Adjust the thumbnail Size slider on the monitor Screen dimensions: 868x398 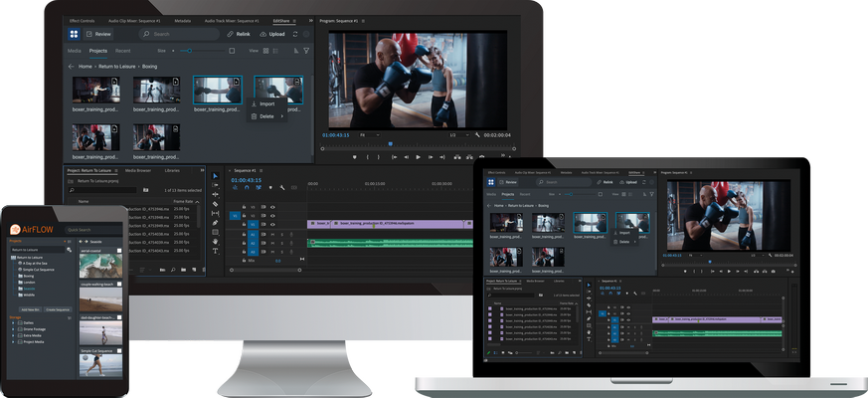(204, 51)
